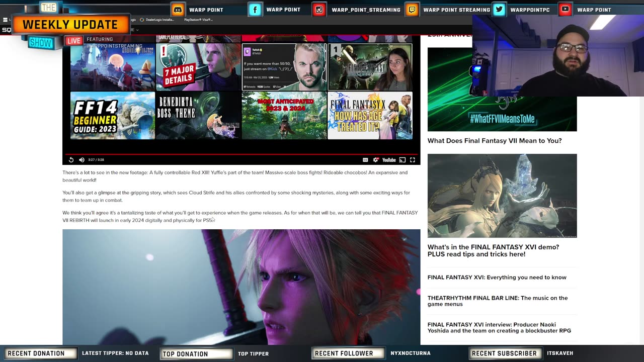Image resolution: width=644 pixels, height=362 pixels.
Task: Click the Discord icon in the overlay
Action: [x=178, y=9]
